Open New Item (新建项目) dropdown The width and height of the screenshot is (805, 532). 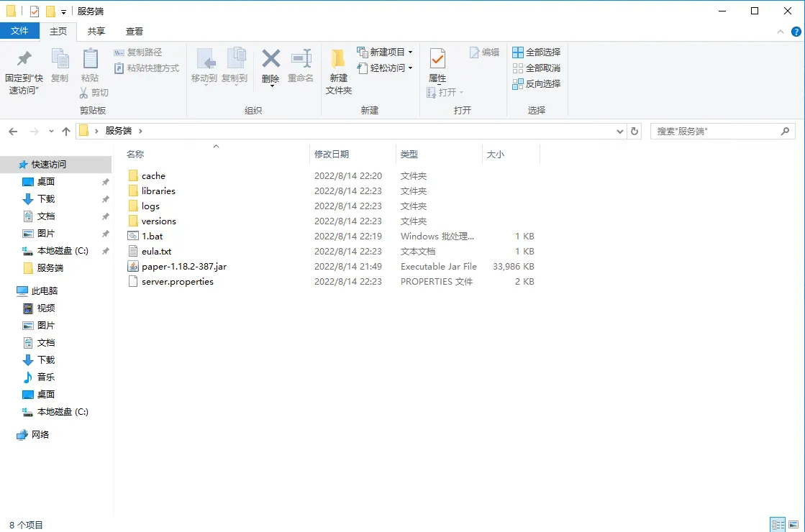click(386, 52)
